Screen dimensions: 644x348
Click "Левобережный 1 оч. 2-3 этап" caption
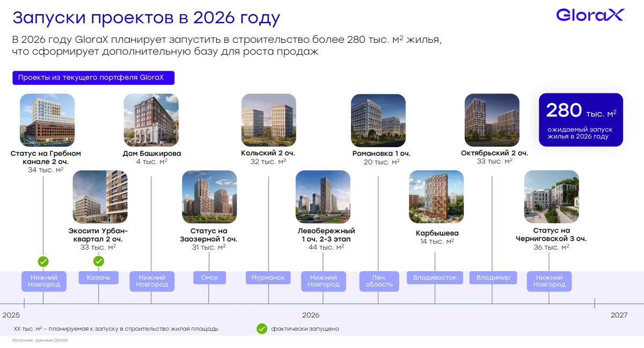click(326, 235)
